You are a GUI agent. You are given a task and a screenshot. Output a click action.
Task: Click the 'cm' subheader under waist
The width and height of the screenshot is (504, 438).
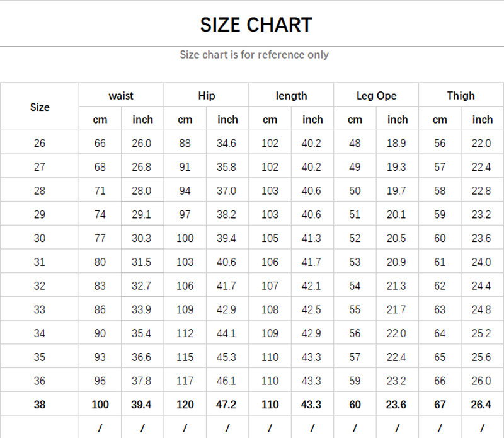(x=100, y=119)
